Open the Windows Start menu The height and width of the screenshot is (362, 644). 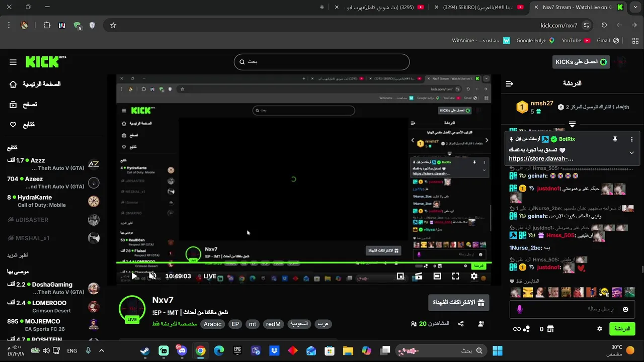(498, 350)
